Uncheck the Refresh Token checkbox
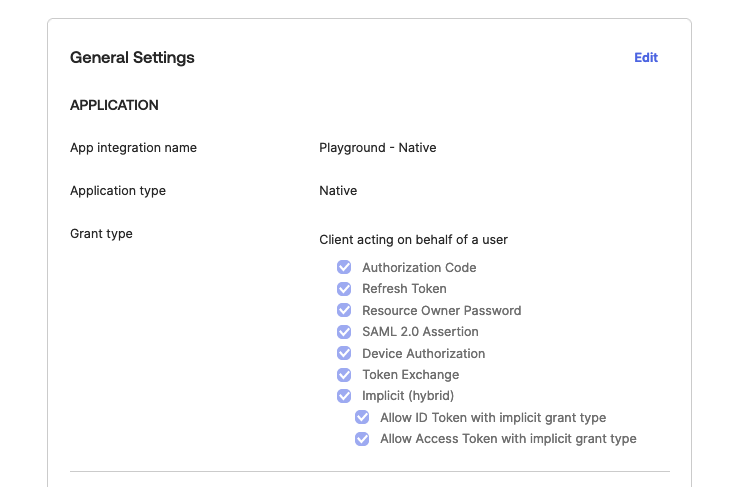 (344, 289)
